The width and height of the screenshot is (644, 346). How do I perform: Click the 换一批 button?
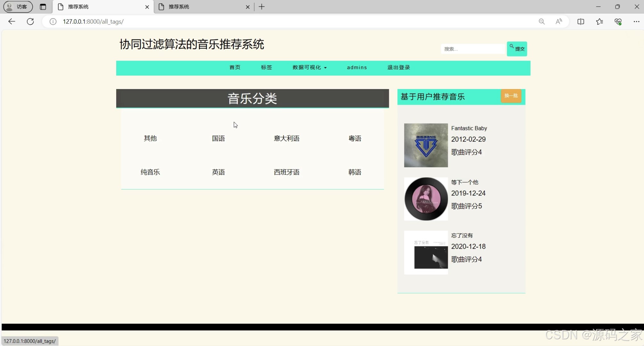coord(511,96)
